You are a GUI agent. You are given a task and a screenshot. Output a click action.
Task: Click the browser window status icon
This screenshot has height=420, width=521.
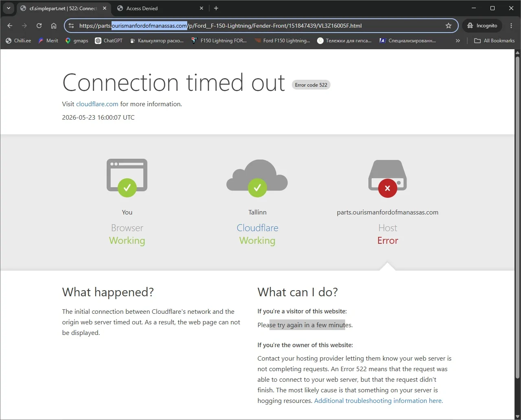pos(127,178)
